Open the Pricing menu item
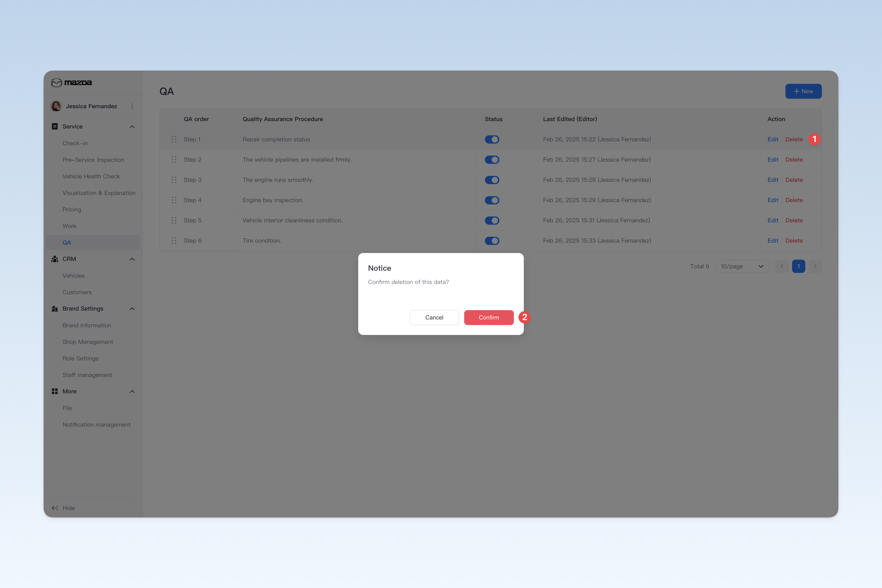Screen dimensions: 882x588 pos(72,209)
